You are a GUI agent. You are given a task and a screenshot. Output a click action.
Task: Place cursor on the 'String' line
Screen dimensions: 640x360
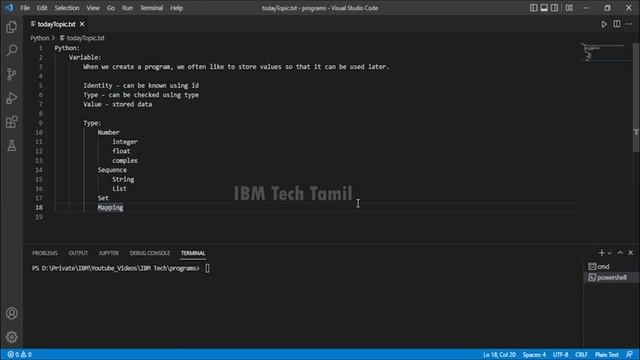tap(123, 179)
